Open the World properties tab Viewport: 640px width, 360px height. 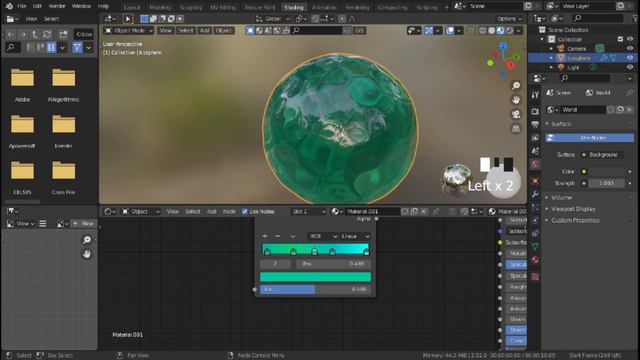535,164
